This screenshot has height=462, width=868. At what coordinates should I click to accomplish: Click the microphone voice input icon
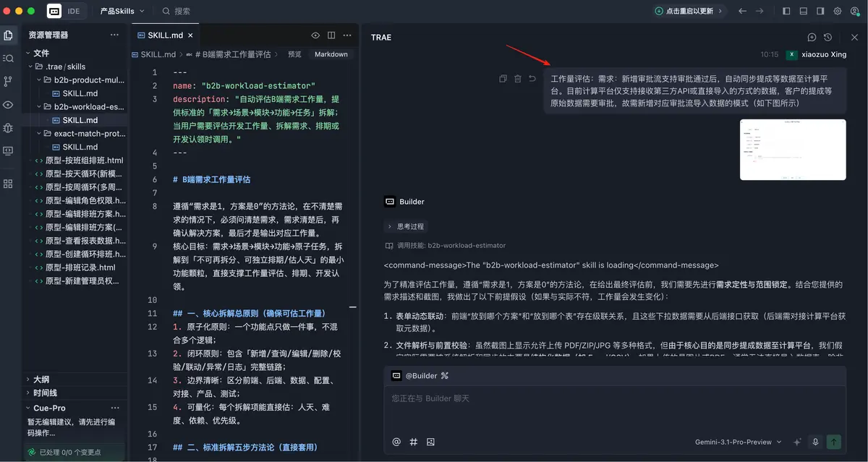[815, 442]
